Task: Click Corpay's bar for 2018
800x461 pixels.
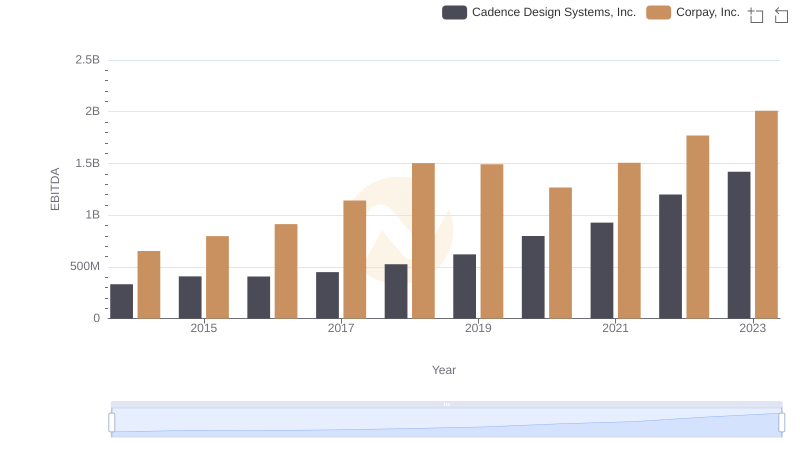Action: pos(423,240)
